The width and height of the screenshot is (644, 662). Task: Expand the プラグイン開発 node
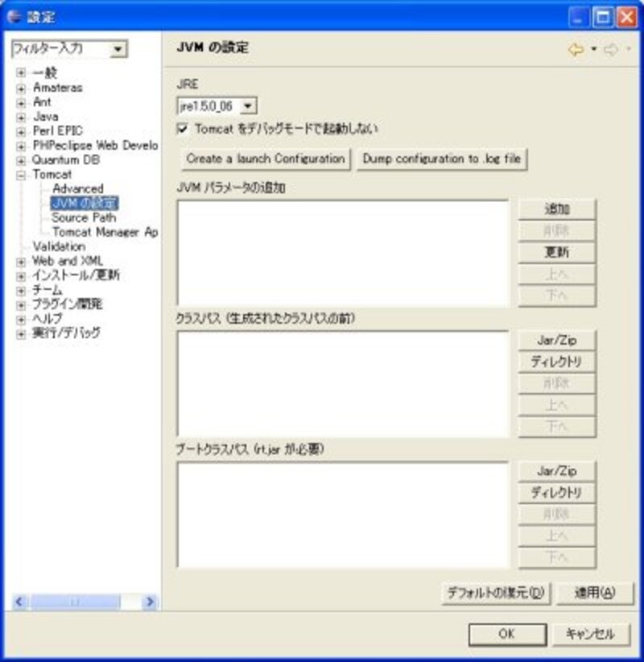click(21, 304)
